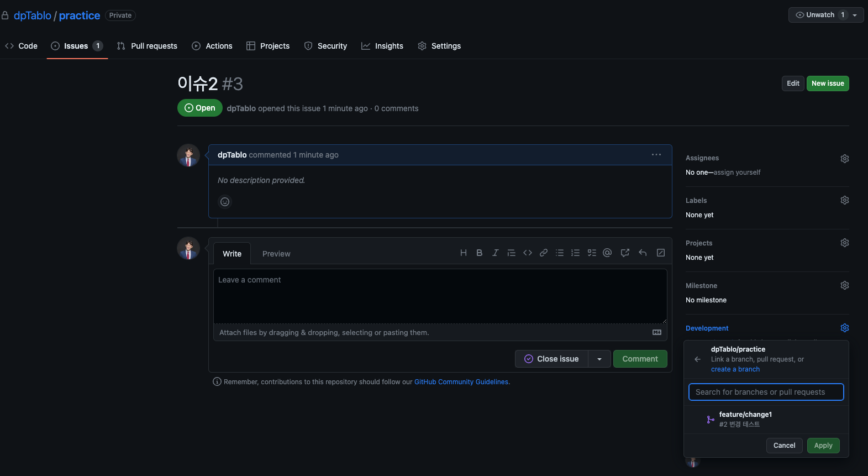Insert a task list
This screenshot has height=476, width=868.
coord(592,253)
